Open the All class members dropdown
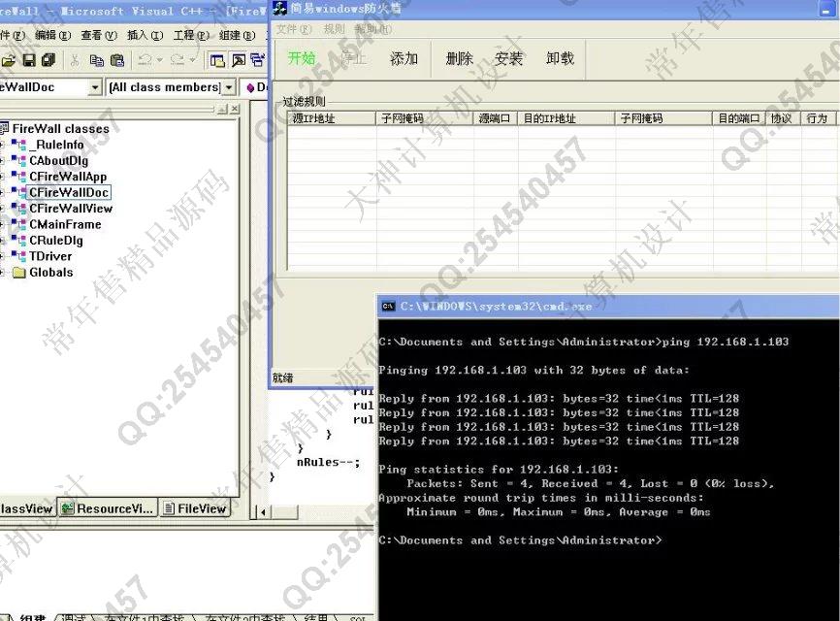Viewport: 840px width, 621px height. click(229, 86)
